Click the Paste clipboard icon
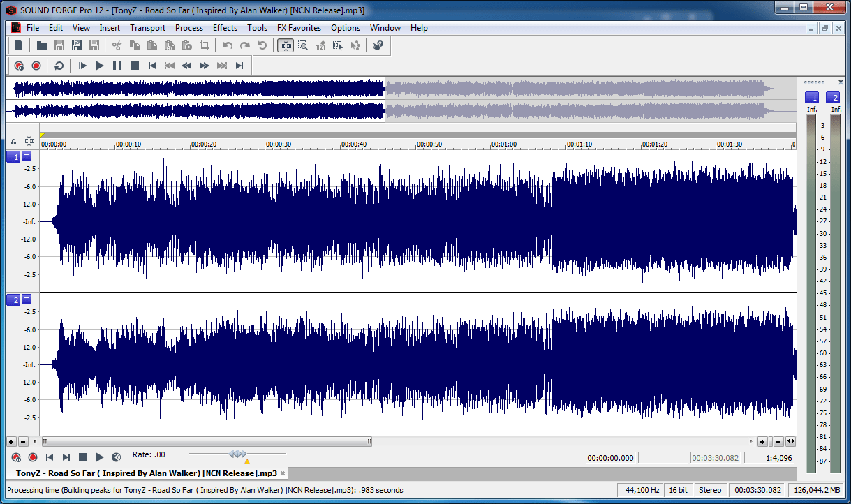This screenshot has height=504, width=851. pyautogui.click(x=151, y=45)
